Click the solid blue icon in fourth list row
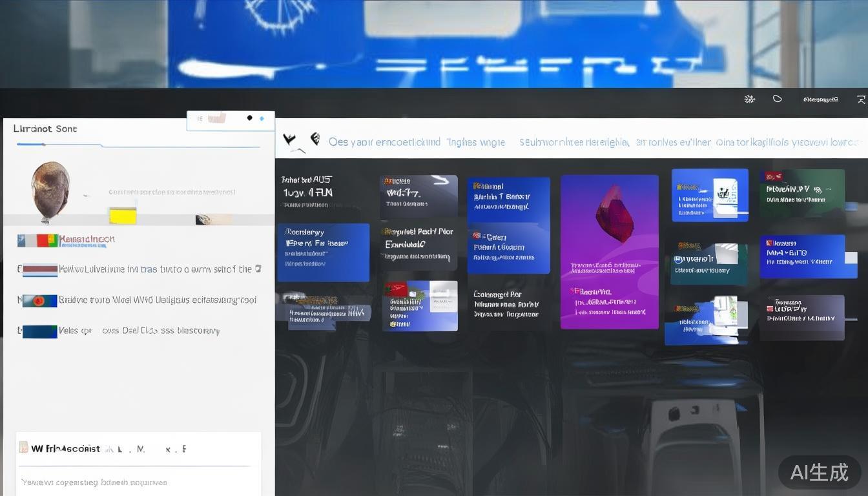This screenshot has width=868, height=496. click(39, 331)
